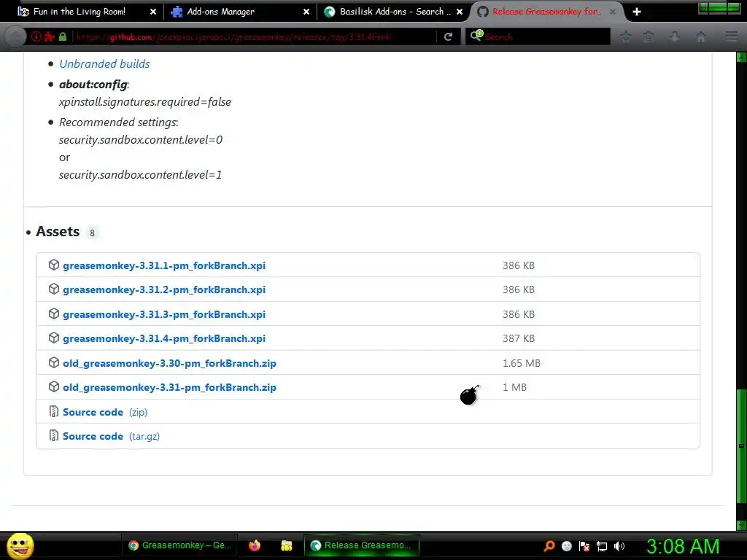747x560 pixels.
Task: Click the green padlock security icon
Action: click(x=63, y=36)
